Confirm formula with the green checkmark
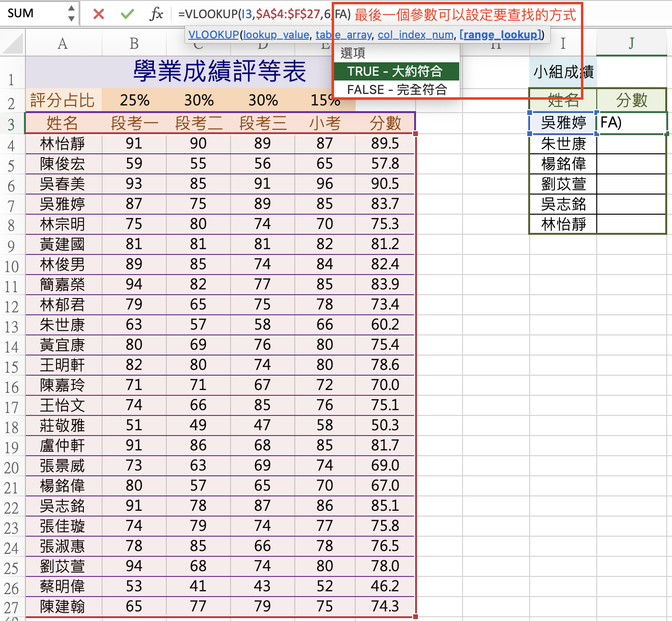Viewport: 672px width, 621px height. click(x=127, y=14)
